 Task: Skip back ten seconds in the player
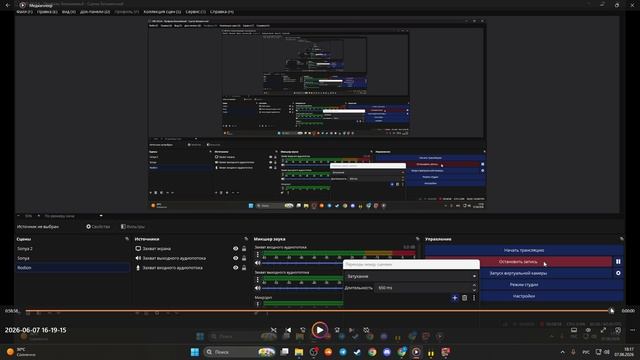[303, 330]
